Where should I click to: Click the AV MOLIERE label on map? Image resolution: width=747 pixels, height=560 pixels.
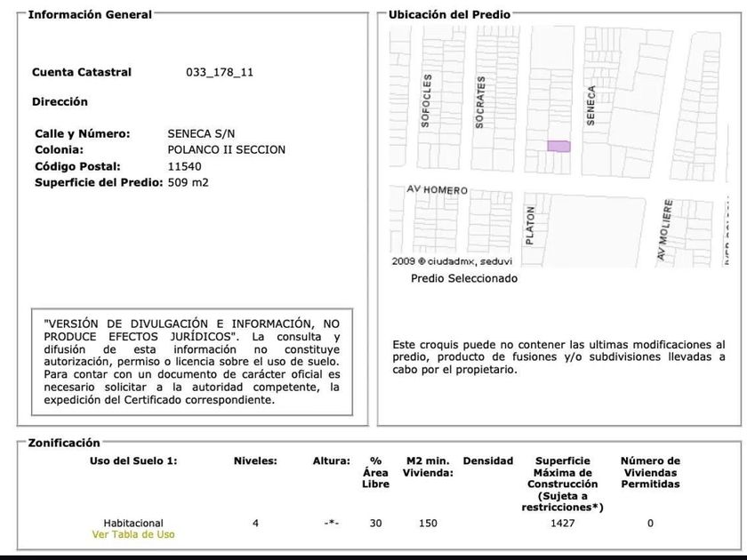665,230
